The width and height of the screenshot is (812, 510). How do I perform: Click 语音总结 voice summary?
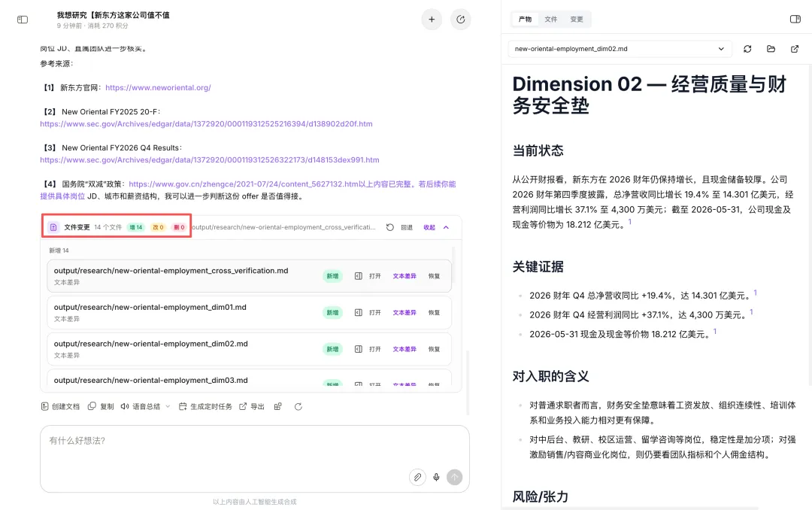point(141,406)
